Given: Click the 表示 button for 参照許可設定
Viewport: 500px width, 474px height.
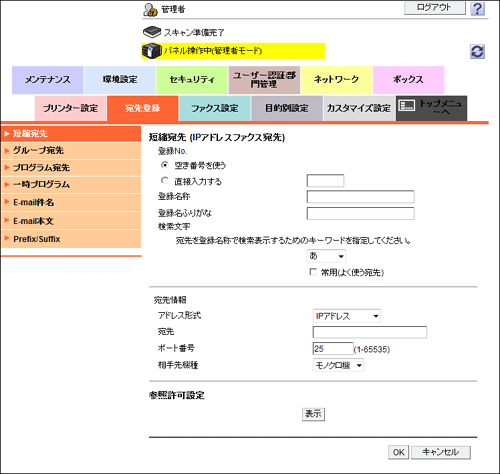Looking at the screenshot, I should pos(313,414).
